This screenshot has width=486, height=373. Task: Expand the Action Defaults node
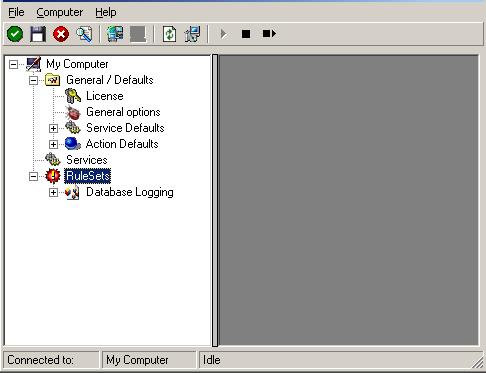click(x=53, y=144)
